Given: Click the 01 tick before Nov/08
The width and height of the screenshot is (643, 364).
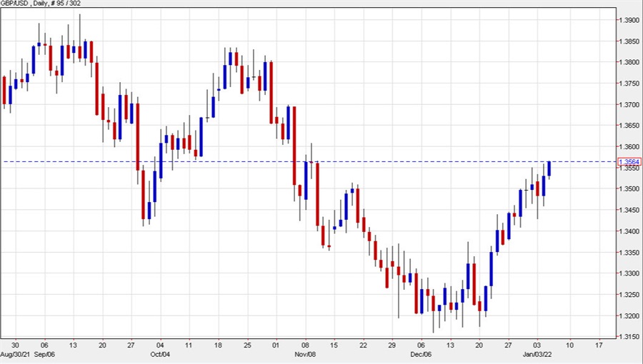Looking at the screenshot, I should tap(276, 345).
